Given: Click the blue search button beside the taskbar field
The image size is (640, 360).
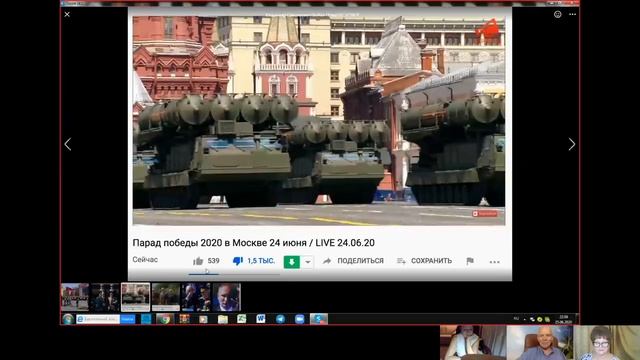Looking at the screenshot, I should pos(128,319).
